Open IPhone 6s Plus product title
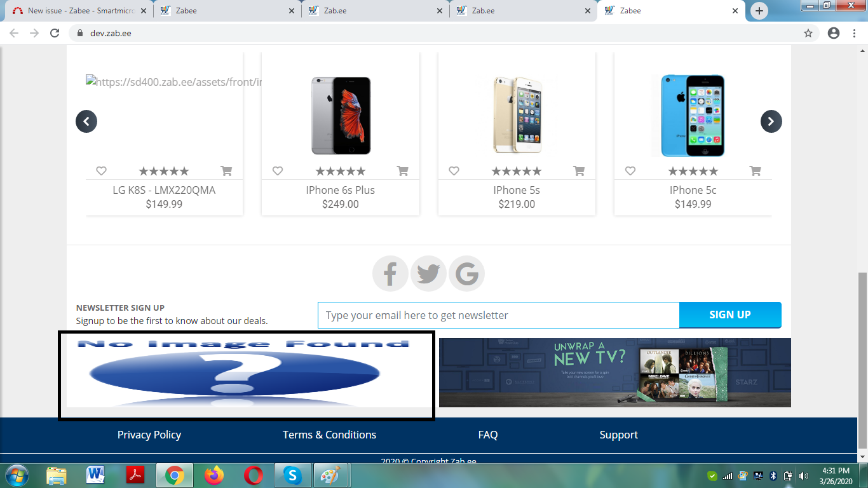This screenshot has width=868, height=488. (x=341, y=190)
